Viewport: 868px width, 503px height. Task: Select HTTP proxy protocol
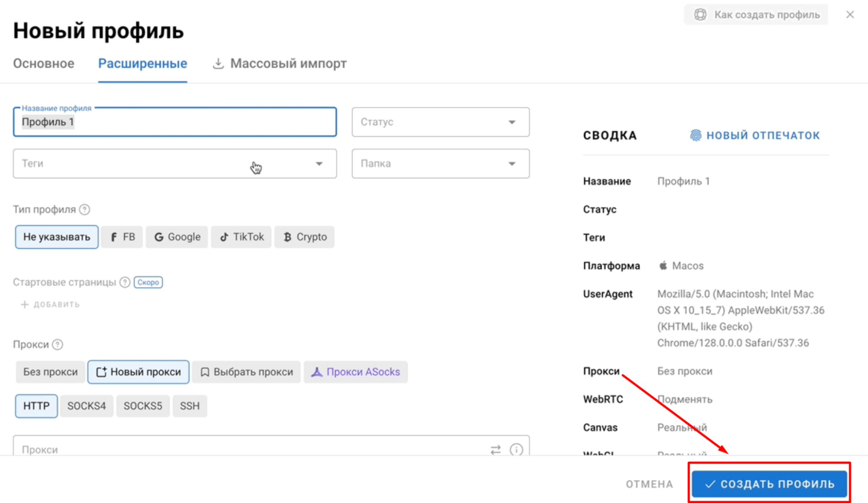(x=36, y=406)
